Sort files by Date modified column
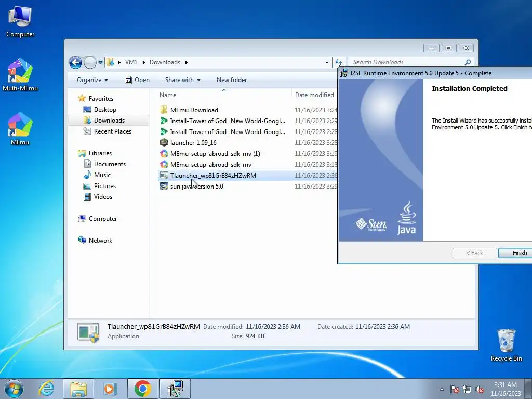The image size is (532, 399). [x=314, y=95]
